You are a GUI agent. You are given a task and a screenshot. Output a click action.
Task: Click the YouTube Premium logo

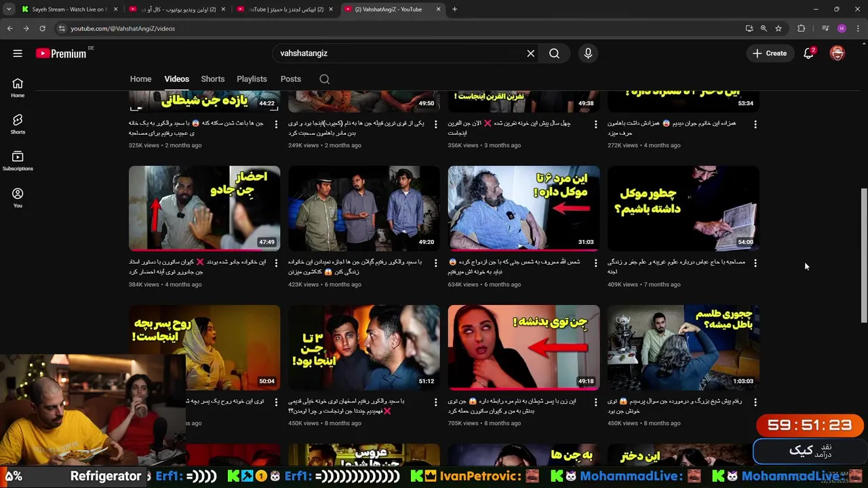[x=61, y=54]
